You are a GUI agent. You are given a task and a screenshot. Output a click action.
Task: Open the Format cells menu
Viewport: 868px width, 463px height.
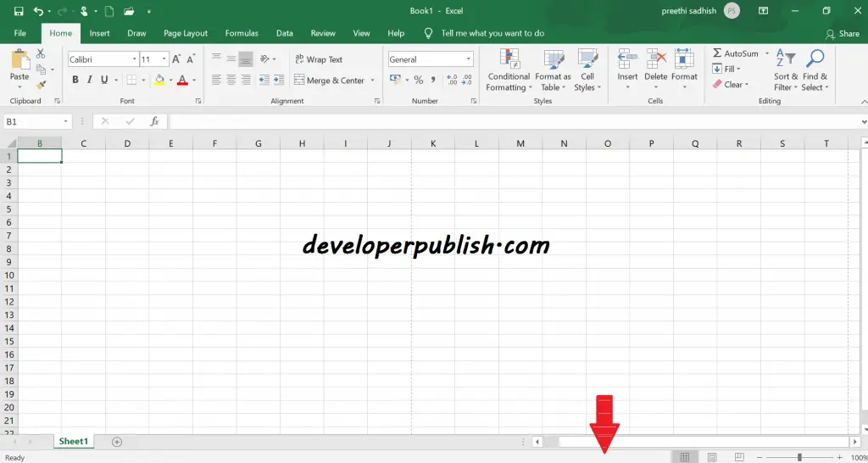(x=684, y=70)
